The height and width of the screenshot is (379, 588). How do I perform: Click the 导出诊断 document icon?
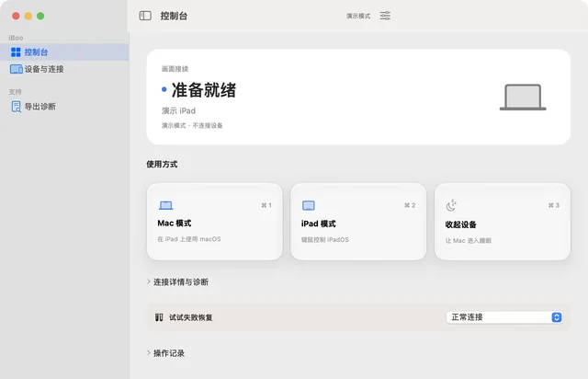[17, 107]
